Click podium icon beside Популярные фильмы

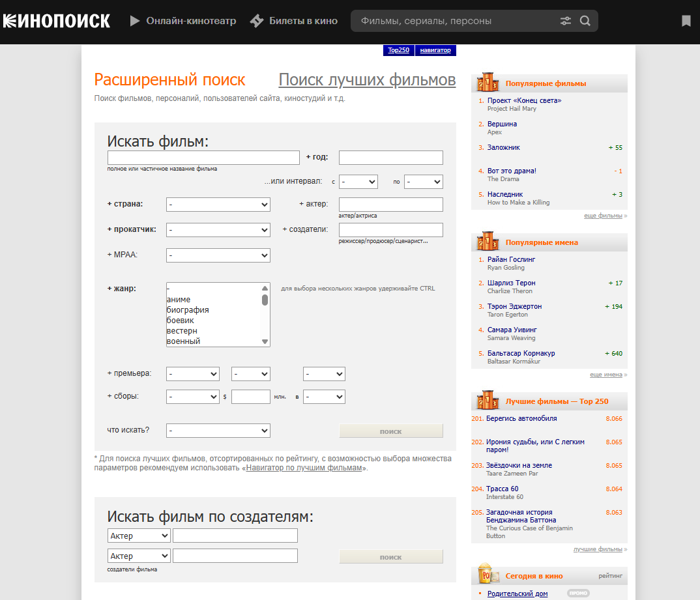pyautogui.click(x=488, y=82)
